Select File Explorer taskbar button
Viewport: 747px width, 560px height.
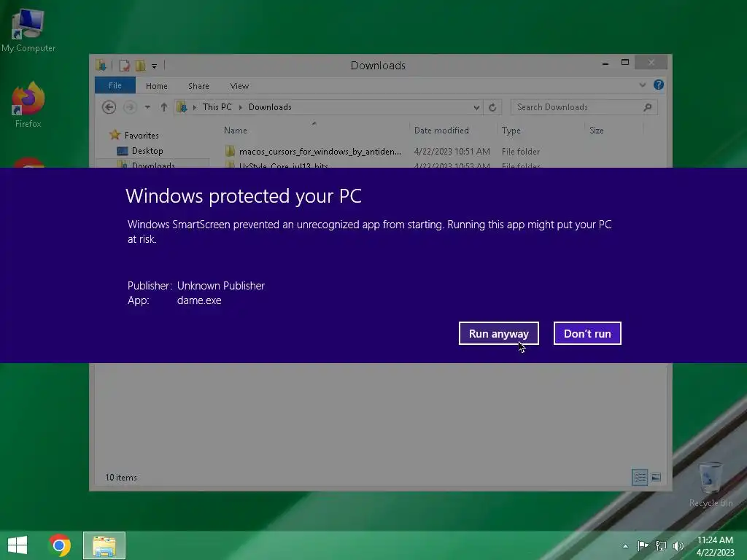pyautogui.click(x=104, y=545)
